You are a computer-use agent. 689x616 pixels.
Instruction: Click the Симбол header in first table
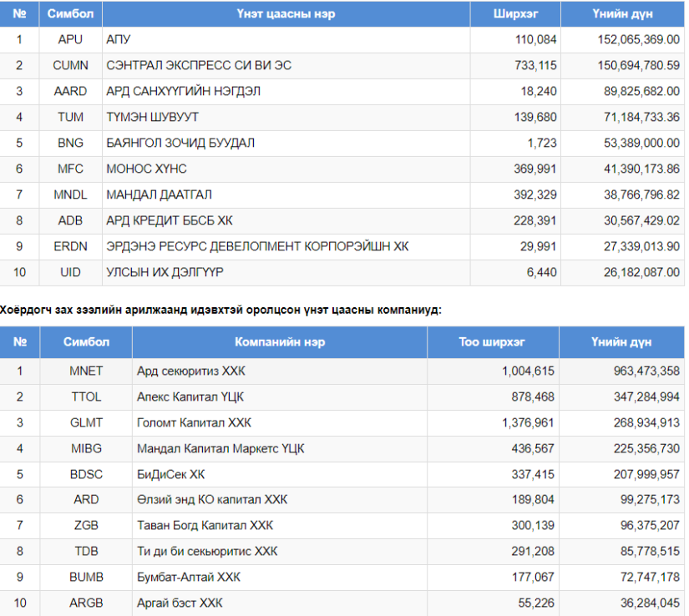tap(70, 14)
